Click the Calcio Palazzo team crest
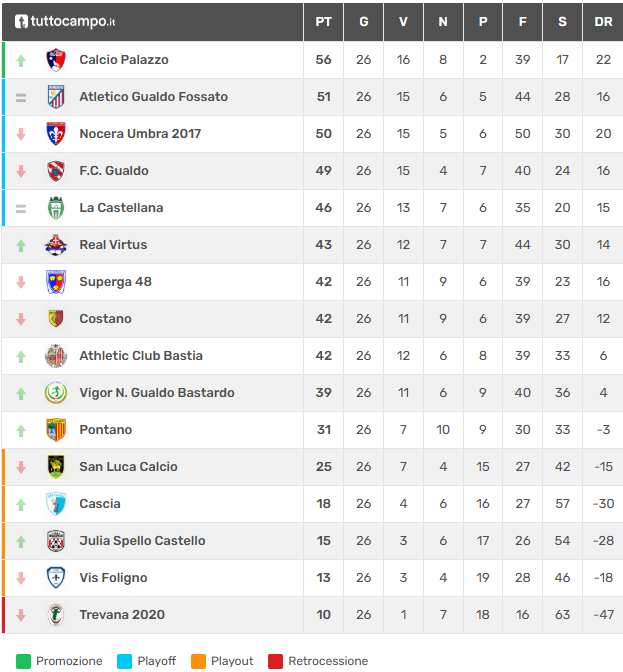623x672 pixels. point(56,60)
